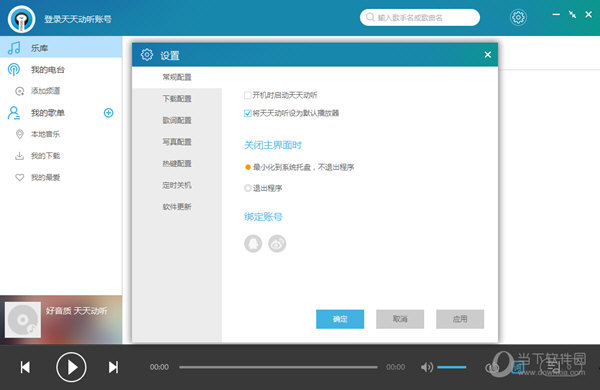Image resolution: width=600 pixels, height=390 pixels.
Task: Confirm settings with 确定 button
Action: [340, 319]
